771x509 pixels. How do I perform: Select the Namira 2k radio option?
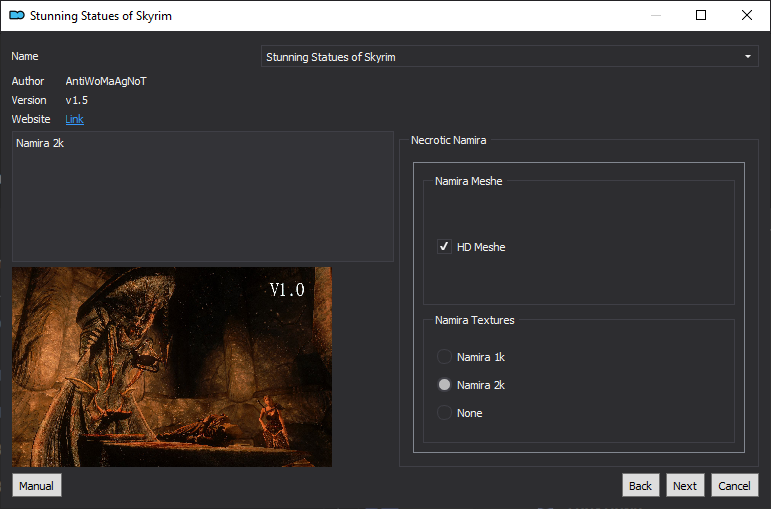[444, 385]
